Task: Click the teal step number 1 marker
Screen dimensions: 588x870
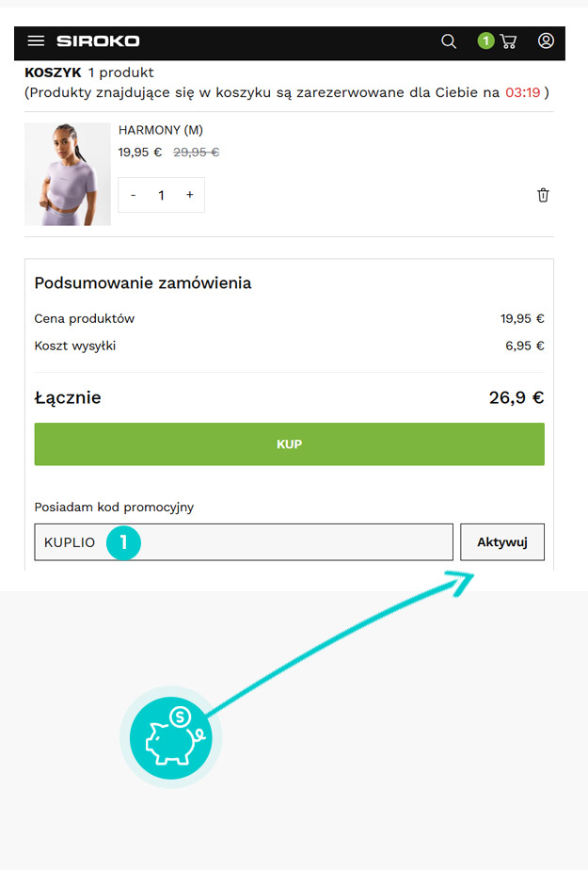Action: click(x=123, y=542)
